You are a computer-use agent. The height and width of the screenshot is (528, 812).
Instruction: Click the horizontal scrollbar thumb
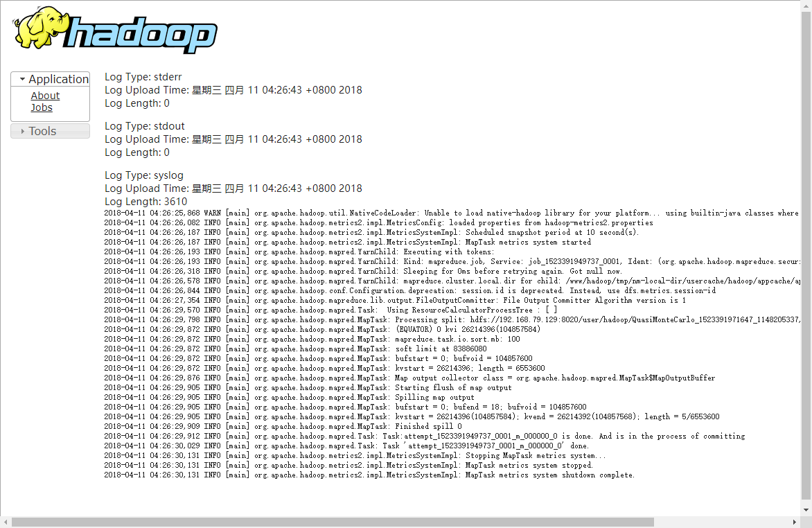(333, 522)
